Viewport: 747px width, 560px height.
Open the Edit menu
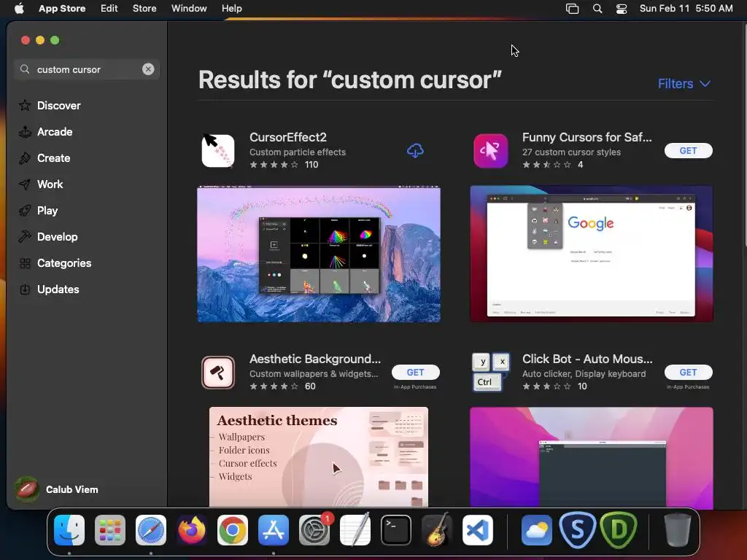click(x=109, y=9)
